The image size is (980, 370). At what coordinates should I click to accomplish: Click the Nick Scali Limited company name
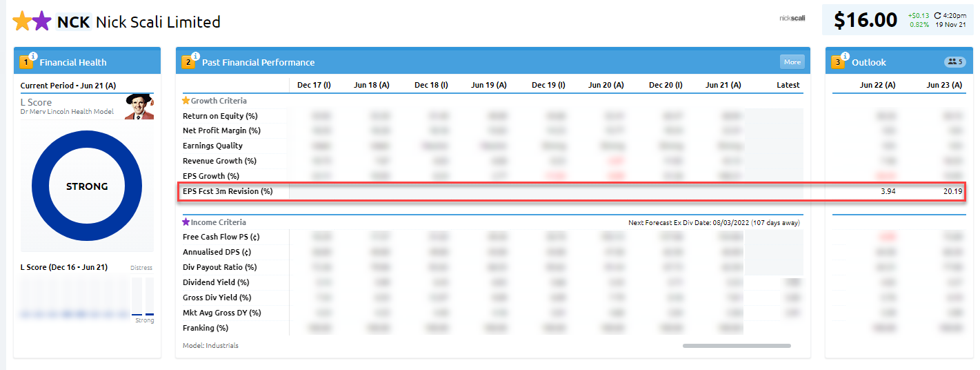pos(158,22)
